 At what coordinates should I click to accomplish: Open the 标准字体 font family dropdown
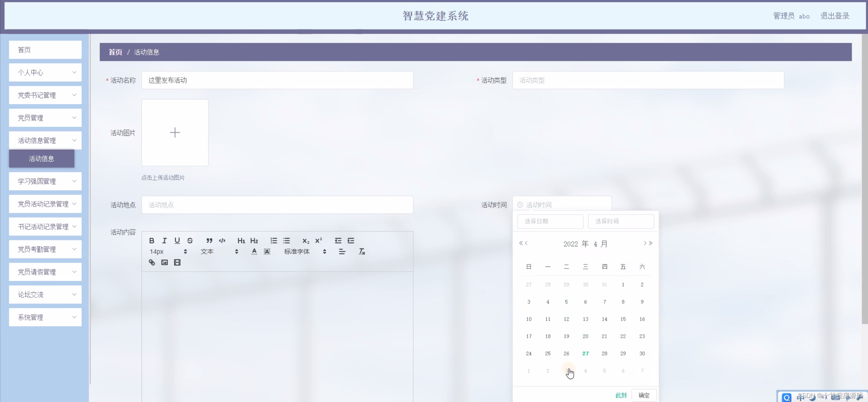(x=305, y=251)
